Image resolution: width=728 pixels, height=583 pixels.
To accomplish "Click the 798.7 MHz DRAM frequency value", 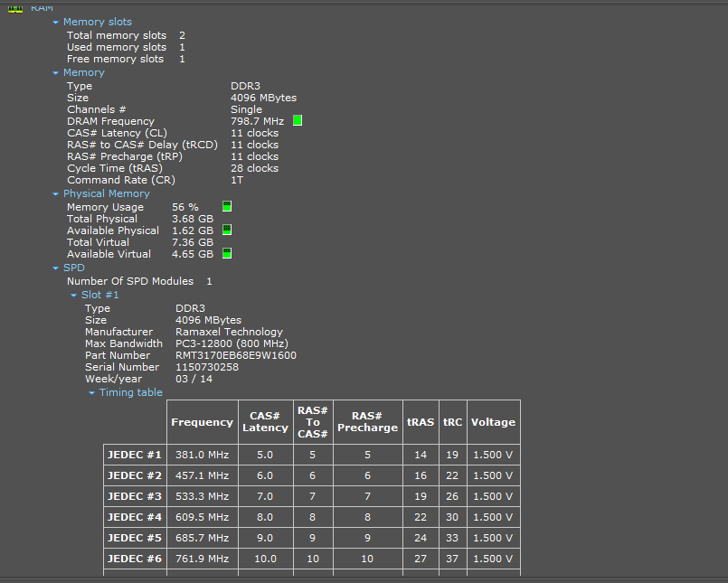I will point(257,121).
